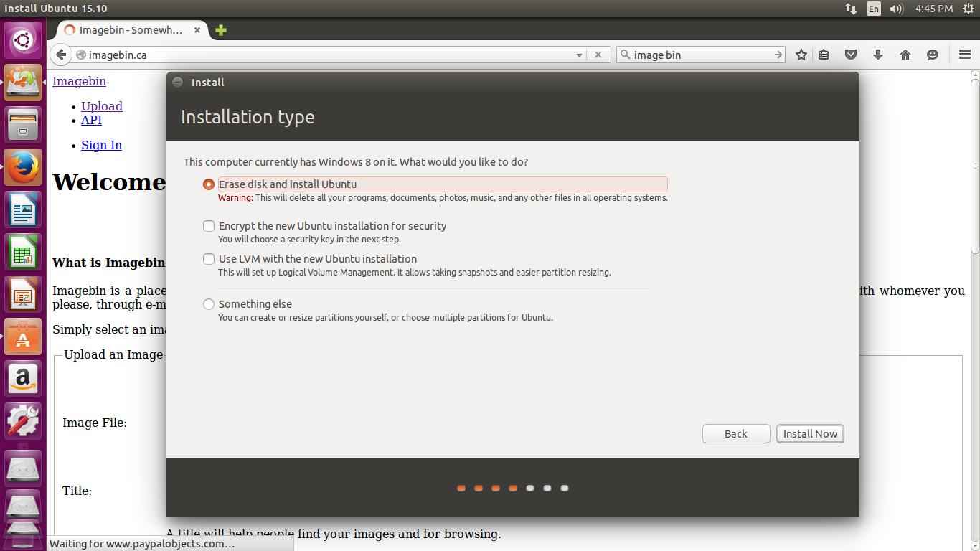
Task: Open a new Firefox tab
Action: 221,30
